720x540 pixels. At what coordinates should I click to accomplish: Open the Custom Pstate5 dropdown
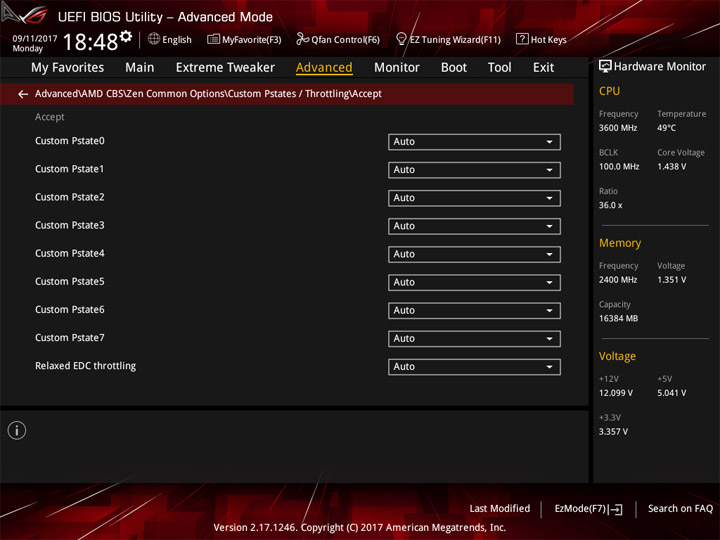point(474,282)
